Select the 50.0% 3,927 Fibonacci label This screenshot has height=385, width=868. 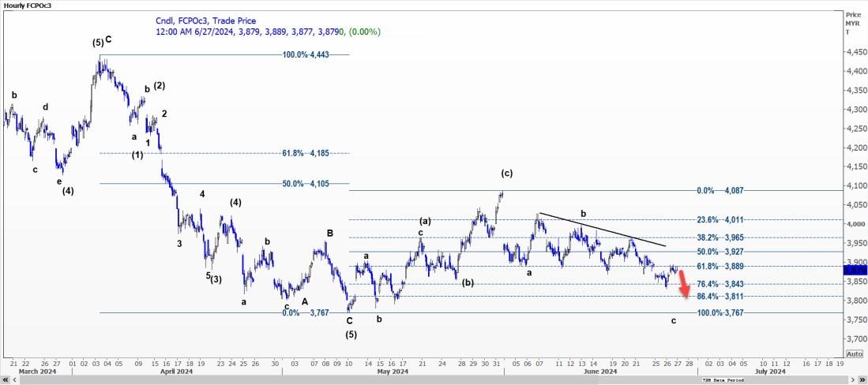pyautogui.click(x=720, y=252)
